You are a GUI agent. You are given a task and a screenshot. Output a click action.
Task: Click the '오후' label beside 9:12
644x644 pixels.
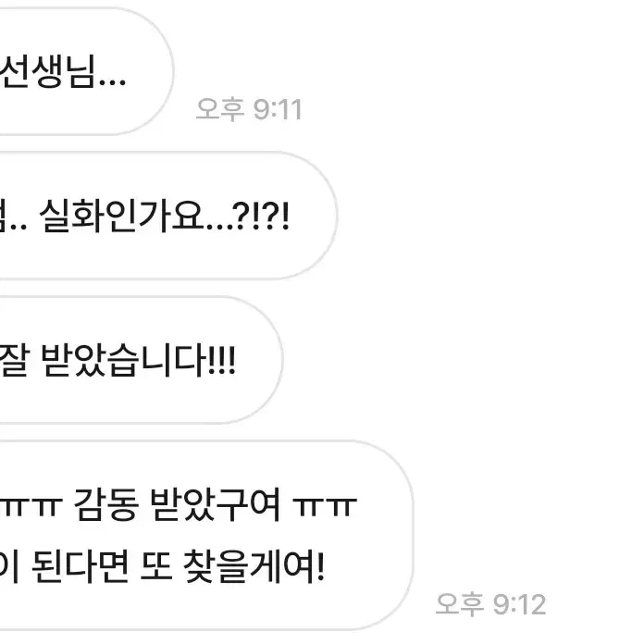tap(460, 604)
